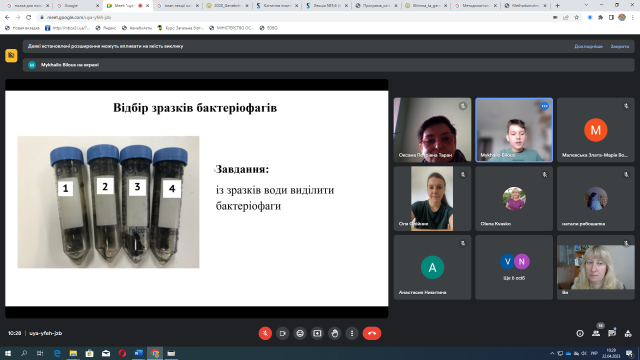
Task: Open the 'Ще 6 осіб' others tile
Action: pos(514,267)
